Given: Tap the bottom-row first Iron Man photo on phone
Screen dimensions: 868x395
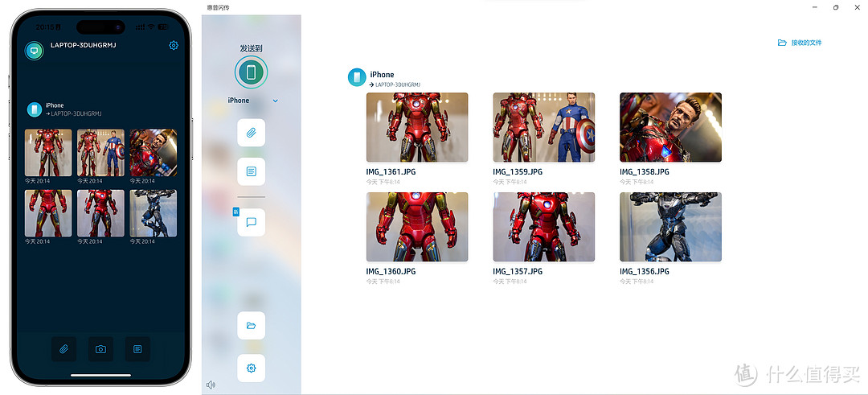Looking at the screenshot, I should pos(48,213).
